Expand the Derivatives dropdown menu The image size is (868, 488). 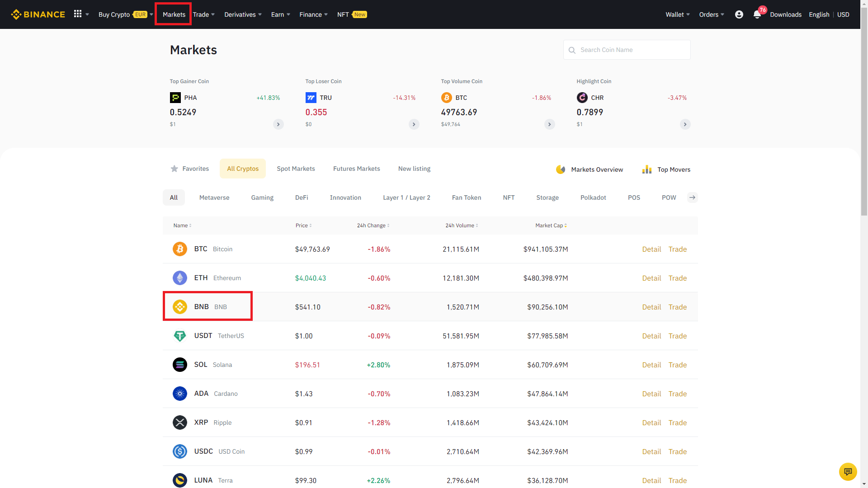pyautogui.click(x=243, y=14)
